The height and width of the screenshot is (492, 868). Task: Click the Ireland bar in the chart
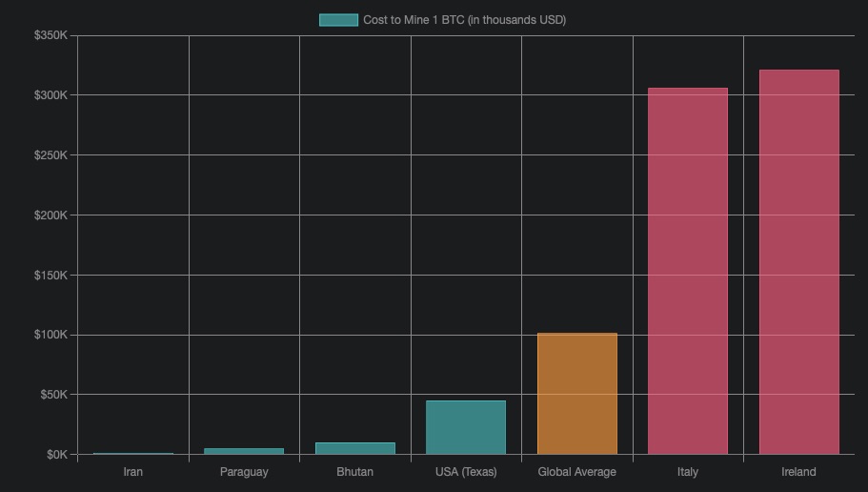(798, 262)
